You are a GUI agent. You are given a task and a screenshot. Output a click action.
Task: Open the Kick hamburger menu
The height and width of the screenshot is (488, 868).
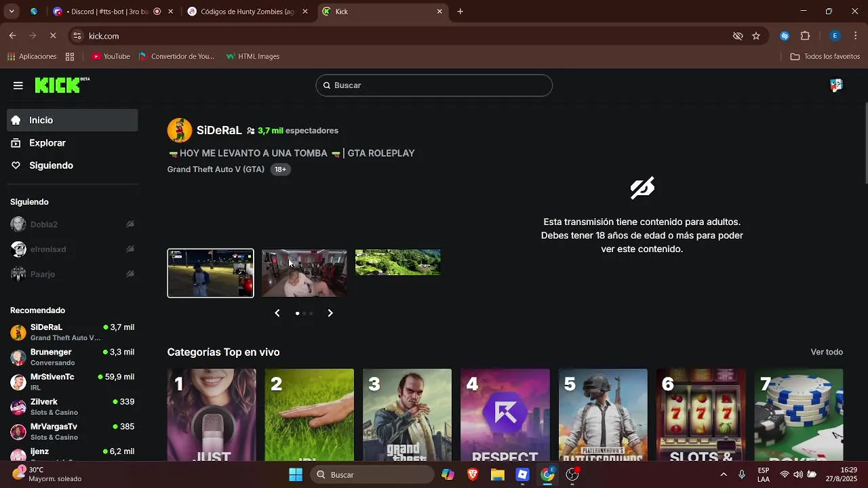18,85
